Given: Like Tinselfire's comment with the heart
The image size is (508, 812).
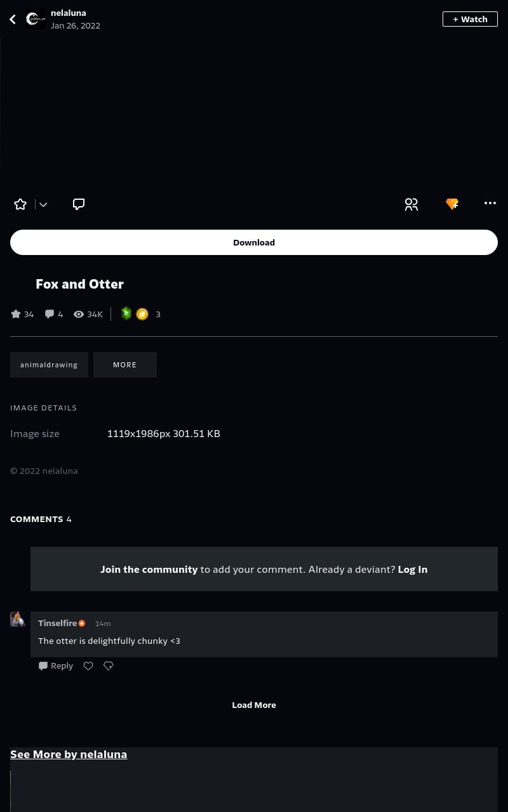Looking at the screenshot, I should coord(88,665).
